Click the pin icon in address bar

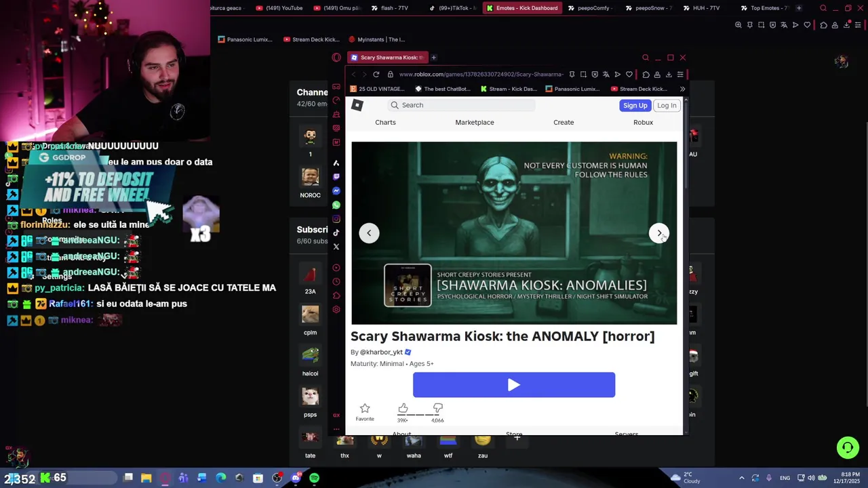572,75
